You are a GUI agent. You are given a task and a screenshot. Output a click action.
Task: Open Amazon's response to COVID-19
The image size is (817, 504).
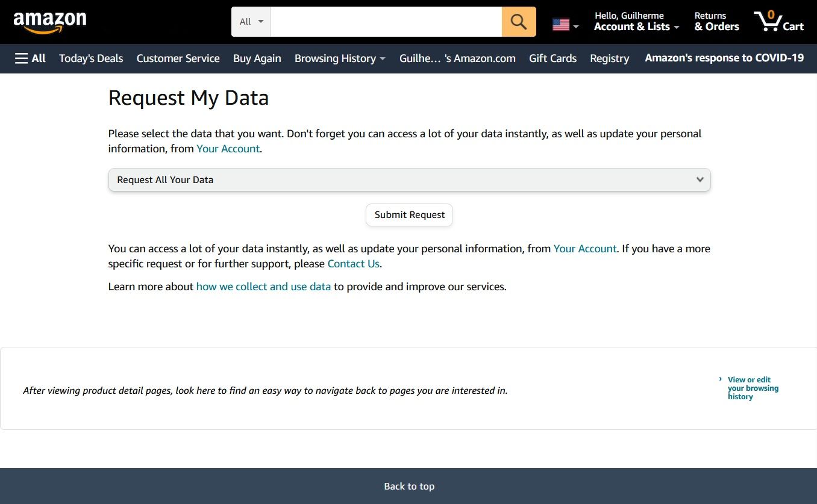[x=724, y=58]
